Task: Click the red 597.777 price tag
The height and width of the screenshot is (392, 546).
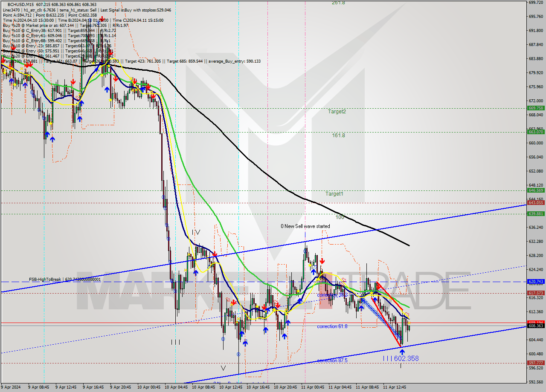Action: tap(536, 363)
